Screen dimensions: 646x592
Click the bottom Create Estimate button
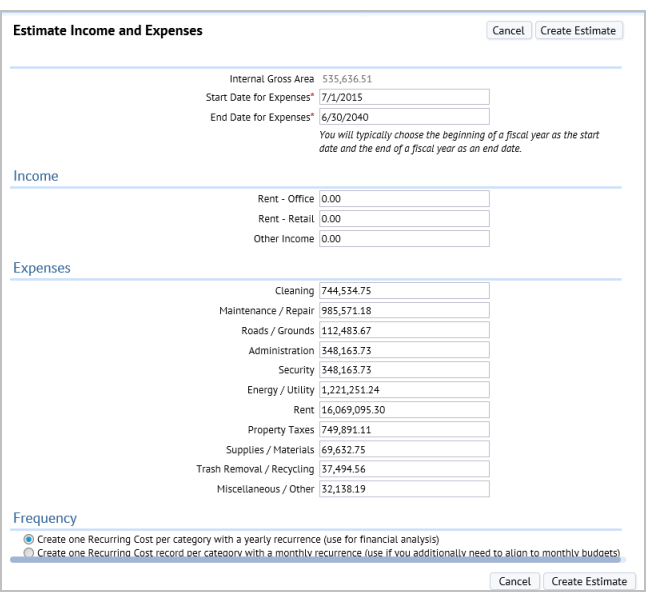[x=589, y=581]
